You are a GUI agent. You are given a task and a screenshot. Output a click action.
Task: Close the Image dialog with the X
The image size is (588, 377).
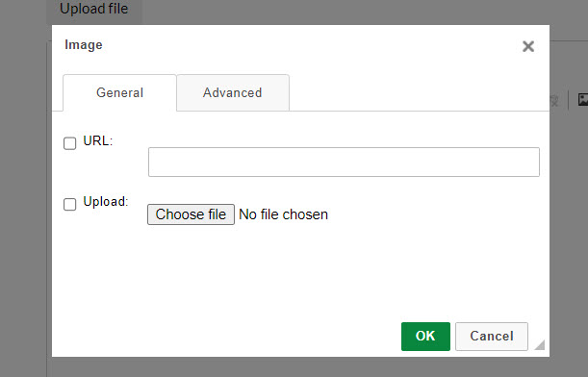(x=528, y=46)
